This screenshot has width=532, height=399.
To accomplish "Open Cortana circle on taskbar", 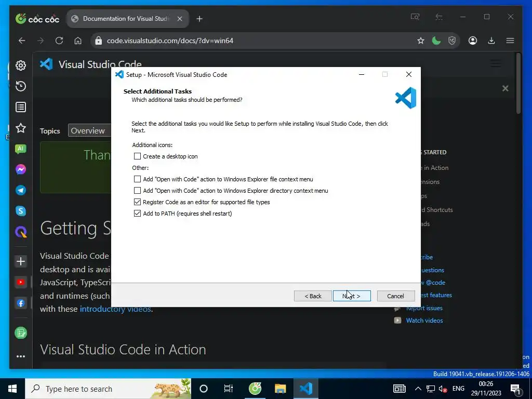I will (x=204, y=389).
